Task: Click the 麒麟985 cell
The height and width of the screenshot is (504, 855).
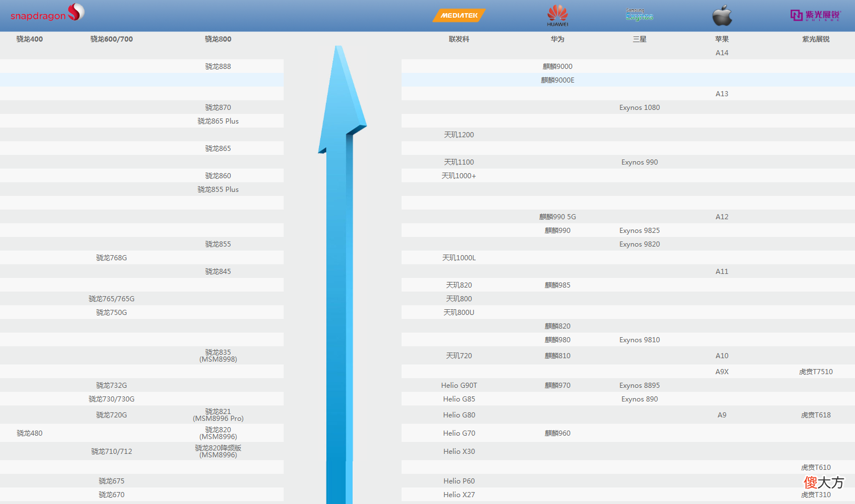Action: coord(558,285)
